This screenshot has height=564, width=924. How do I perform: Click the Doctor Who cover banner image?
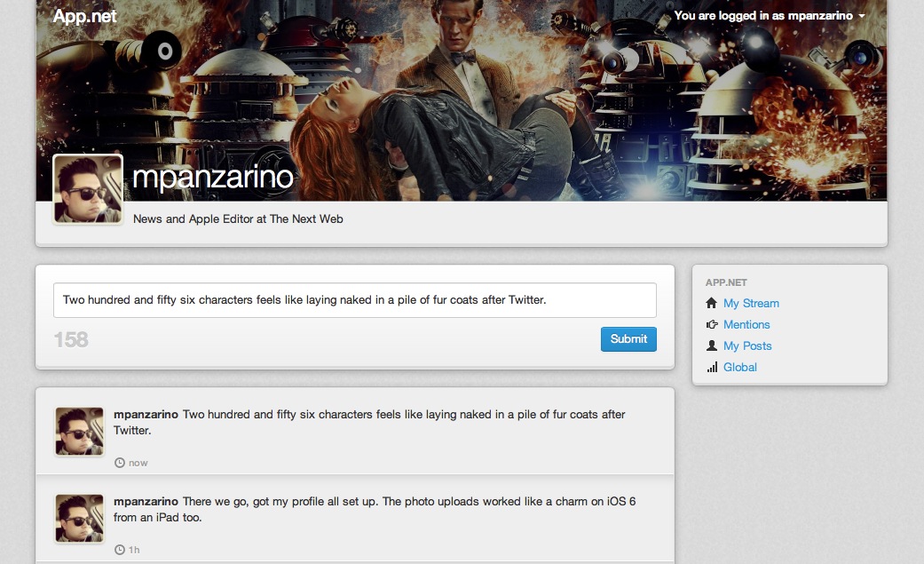point(462,100)
